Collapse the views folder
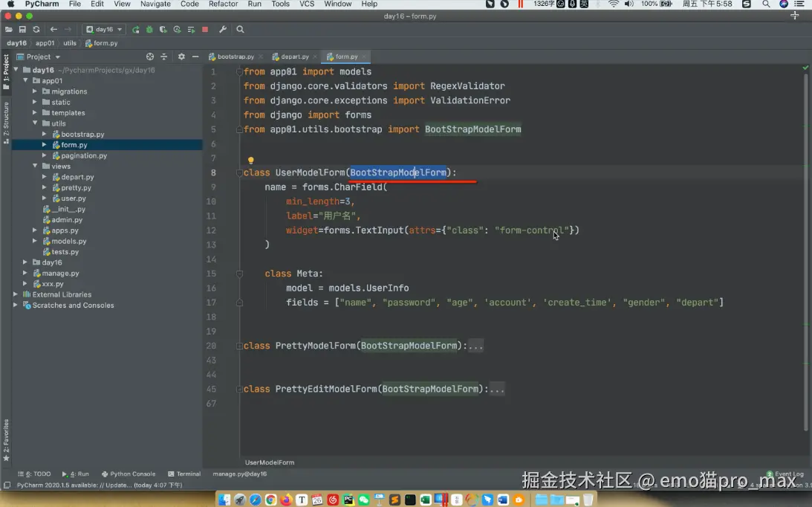The height and width of the screenshot is (507, 812). point(35,167)
